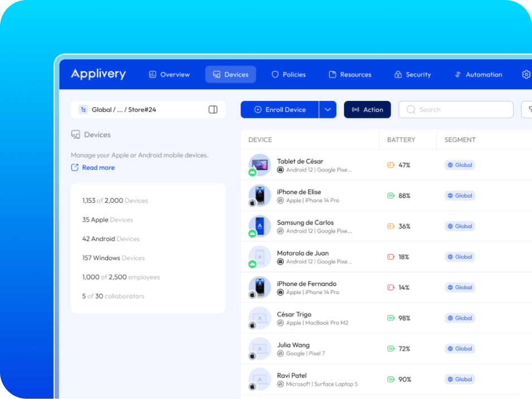The image size is (532, 399).
Task: Expand the Enroll Device dropdown arrow
Action: click(x=328, y=110)
